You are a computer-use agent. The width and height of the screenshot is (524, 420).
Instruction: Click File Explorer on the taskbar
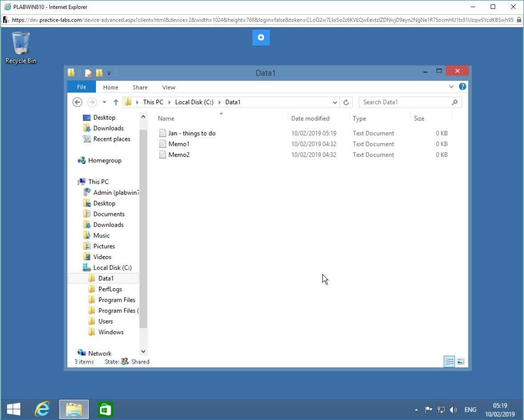[74, 409]
